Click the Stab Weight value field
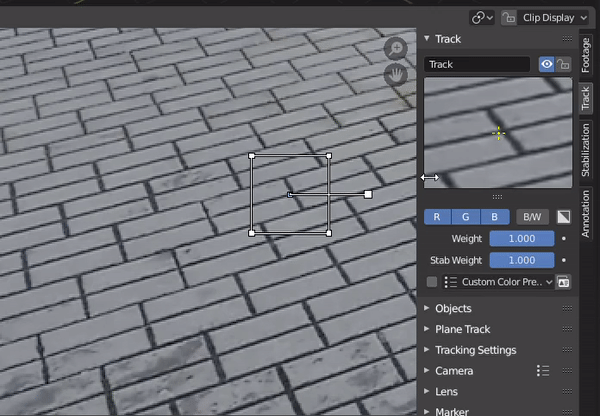Image resolution: width=600 pixels, height=416 pixels. pos(521,260)
